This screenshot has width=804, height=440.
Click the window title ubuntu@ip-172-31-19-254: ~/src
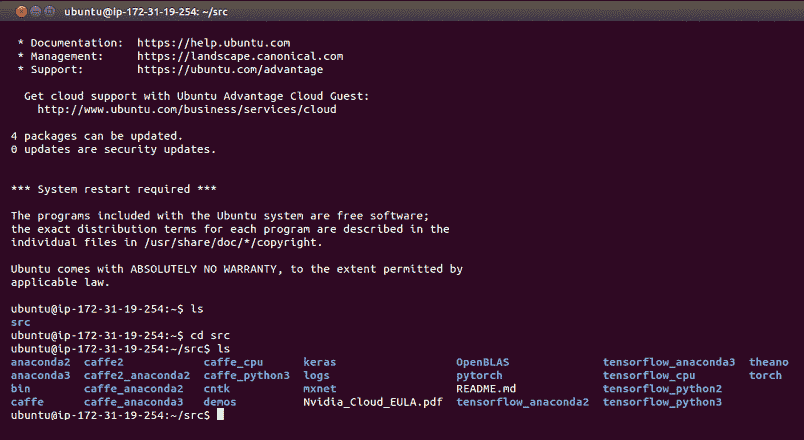pos(146,12)
